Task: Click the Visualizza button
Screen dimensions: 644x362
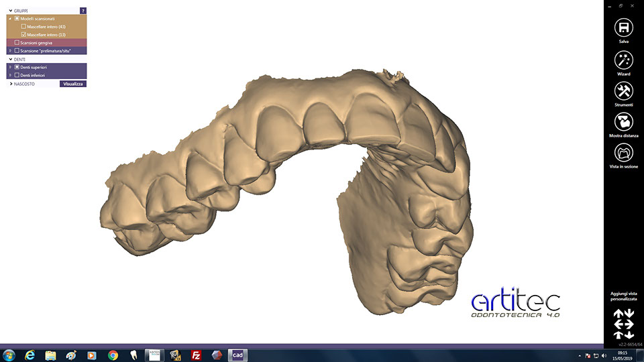Action: pyautogui.click(x=72, y=84)
